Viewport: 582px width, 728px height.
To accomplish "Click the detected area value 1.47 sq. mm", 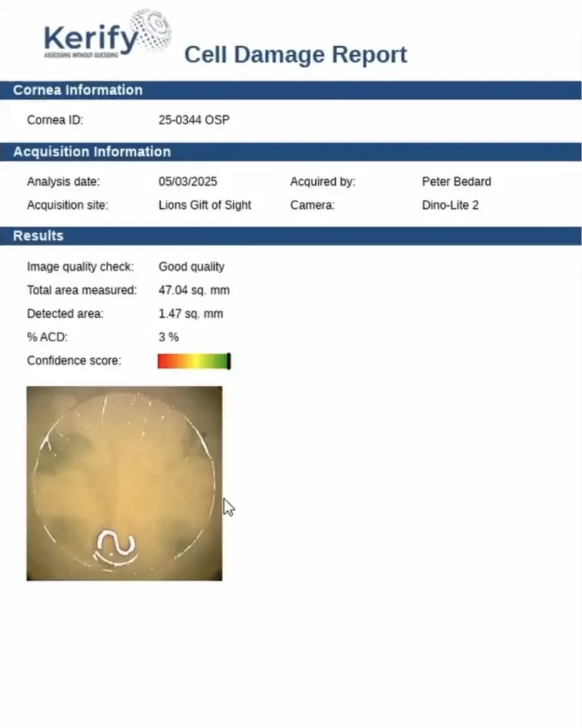I will tap(191, 313).
